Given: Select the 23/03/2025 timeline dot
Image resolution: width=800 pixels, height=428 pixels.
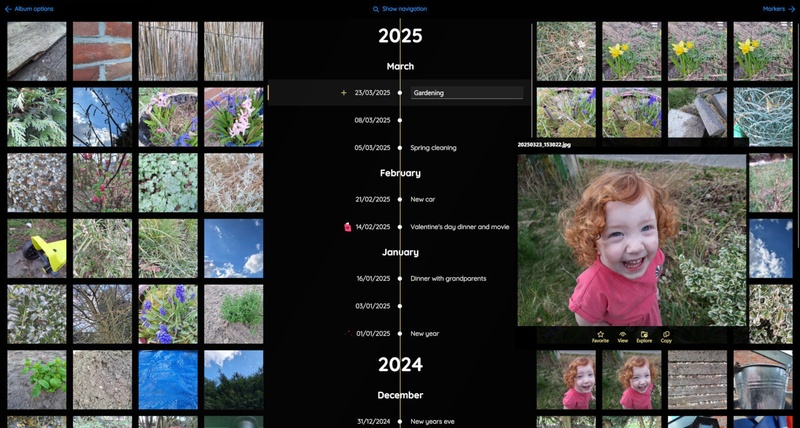Looking at the screenshot, I should tap(399, 93).
